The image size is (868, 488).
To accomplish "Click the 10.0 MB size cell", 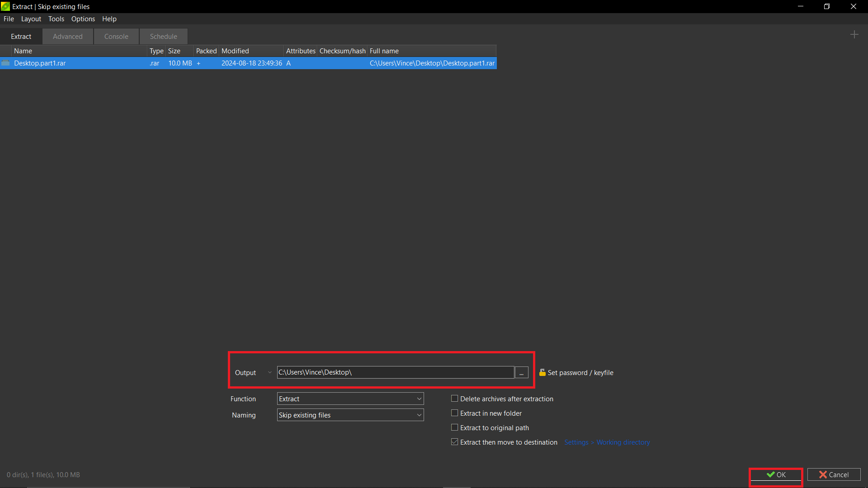I will tap(180, 63).
